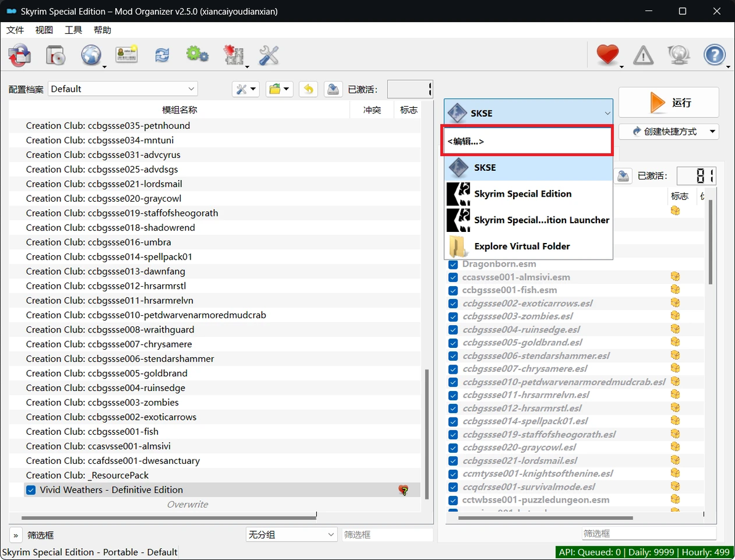Select Skyrim Special...ition Launcher entry

click(x=529, y=220)
